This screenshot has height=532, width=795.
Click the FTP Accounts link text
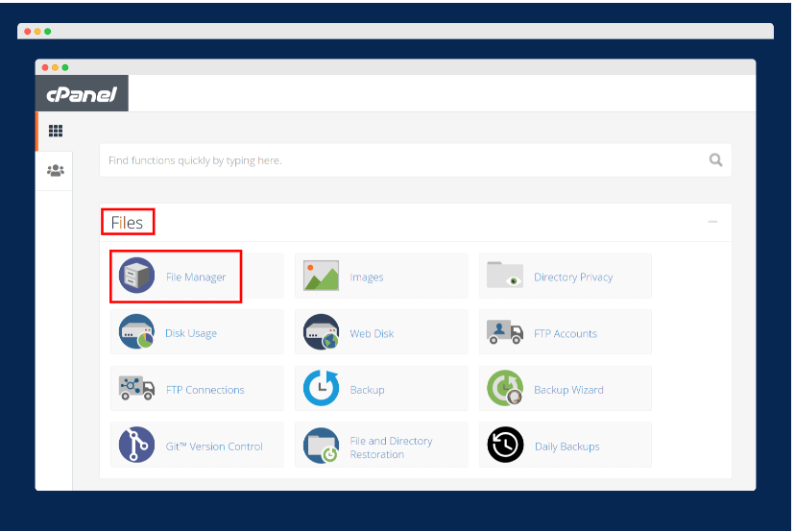(566, 334)
